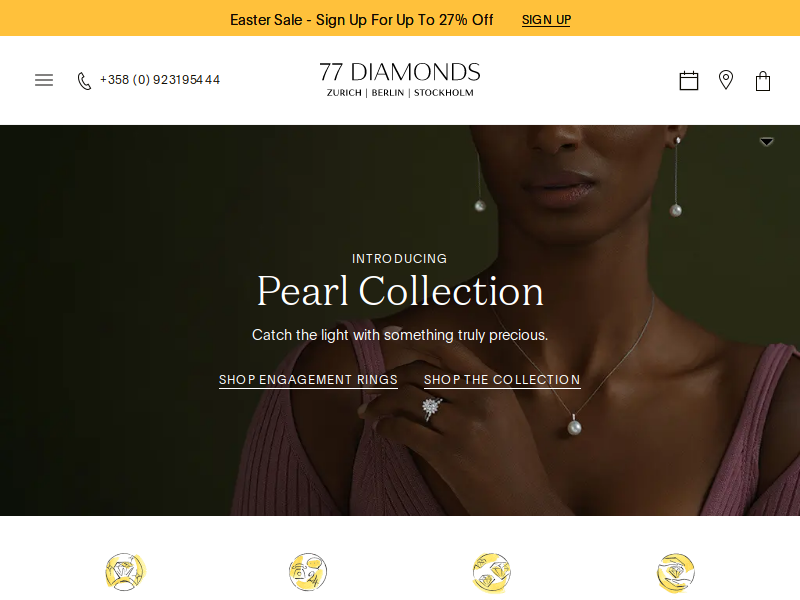Click the diamond exchange arrows icon
Screen dimensions: 800x600
(491, 572)
